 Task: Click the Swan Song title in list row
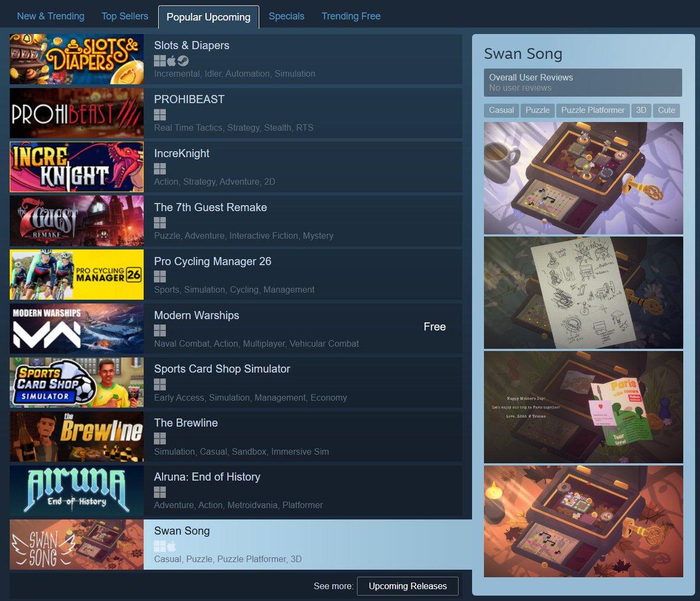coord(182,531)
